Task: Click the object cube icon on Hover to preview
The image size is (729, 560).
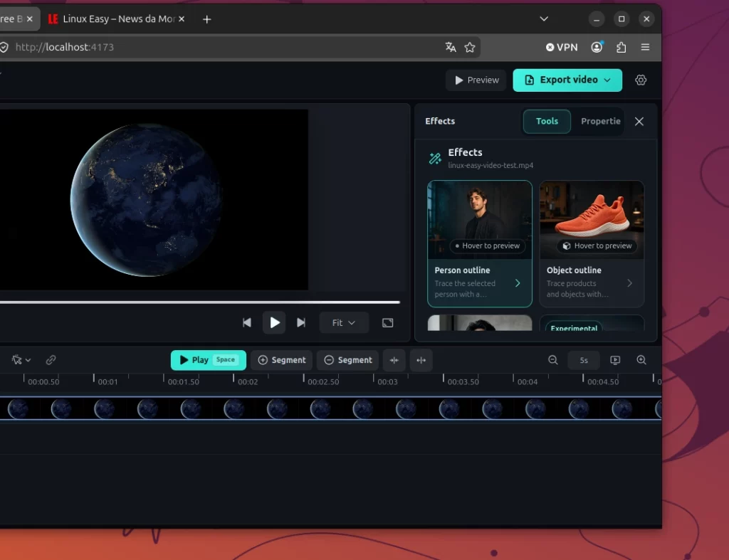Action: pyautogui.click(x=566, y=245)
